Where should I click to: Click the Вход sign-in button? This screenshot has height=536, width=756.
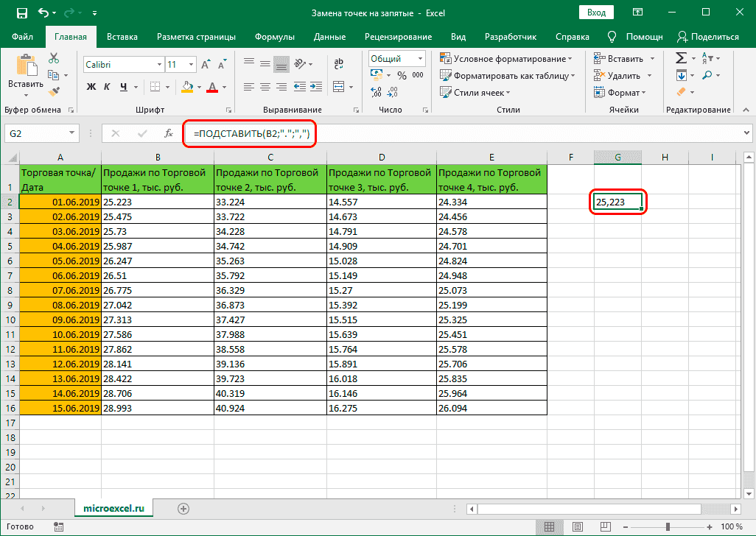pos(596,12)
